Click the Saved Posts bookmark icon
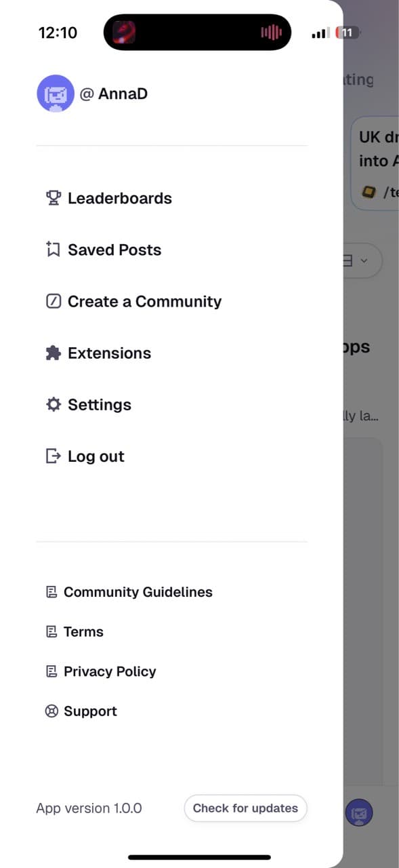Viewport: 399px width, 868px height. coord(54,250)
